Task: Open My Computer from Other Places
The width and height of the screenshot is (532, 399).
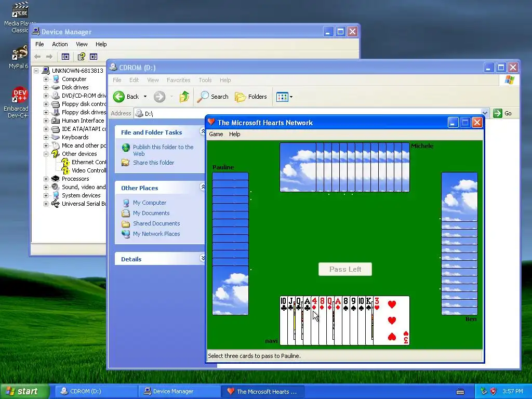Action: click(x=149, y=203)
